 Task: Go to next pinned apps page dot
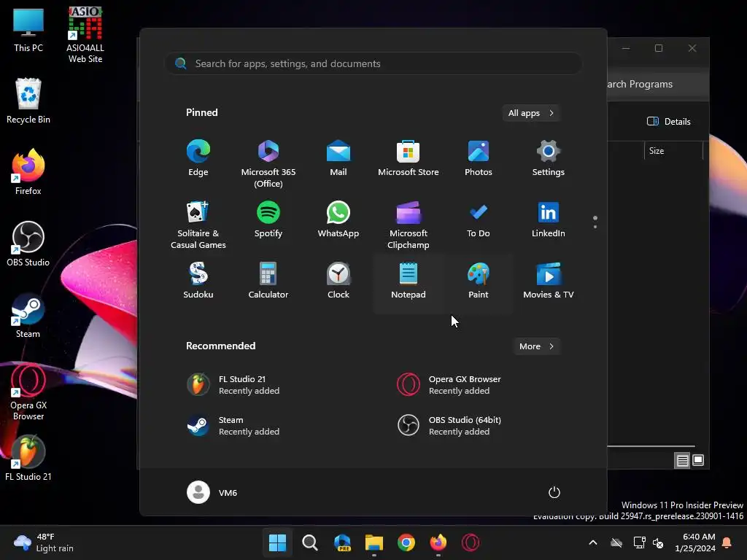[x=595, y=227]
